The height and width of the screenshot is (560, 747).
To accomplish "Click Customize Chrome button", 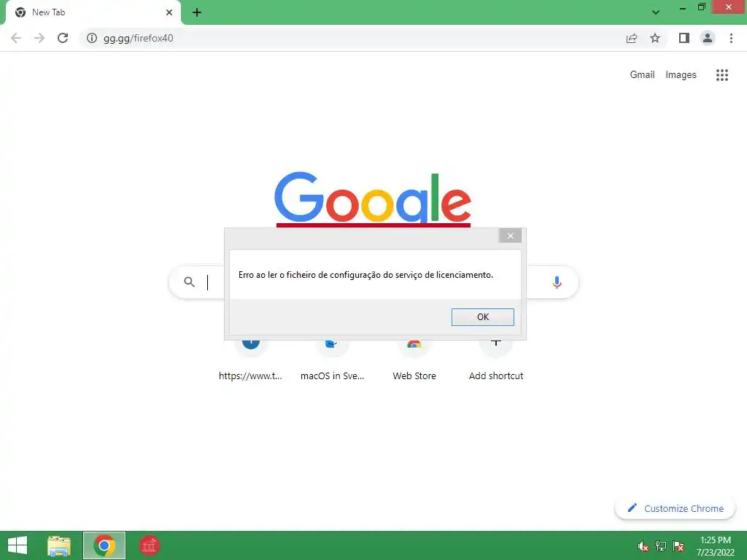I will coord(675,508).
